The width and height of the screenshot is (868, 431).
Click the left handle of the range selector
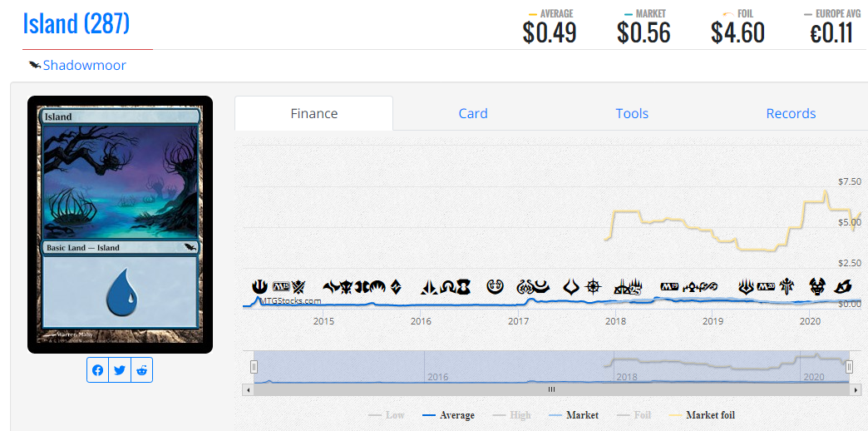[x=254, y=366]
